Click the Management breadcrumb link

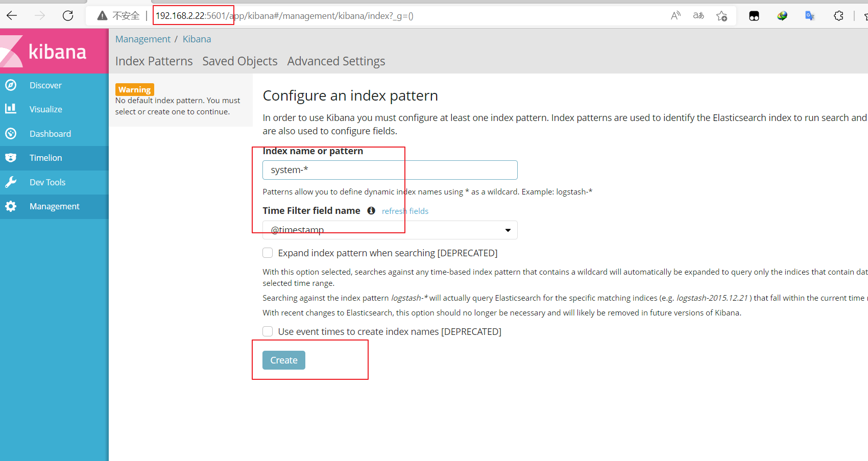tap(143, 39)
